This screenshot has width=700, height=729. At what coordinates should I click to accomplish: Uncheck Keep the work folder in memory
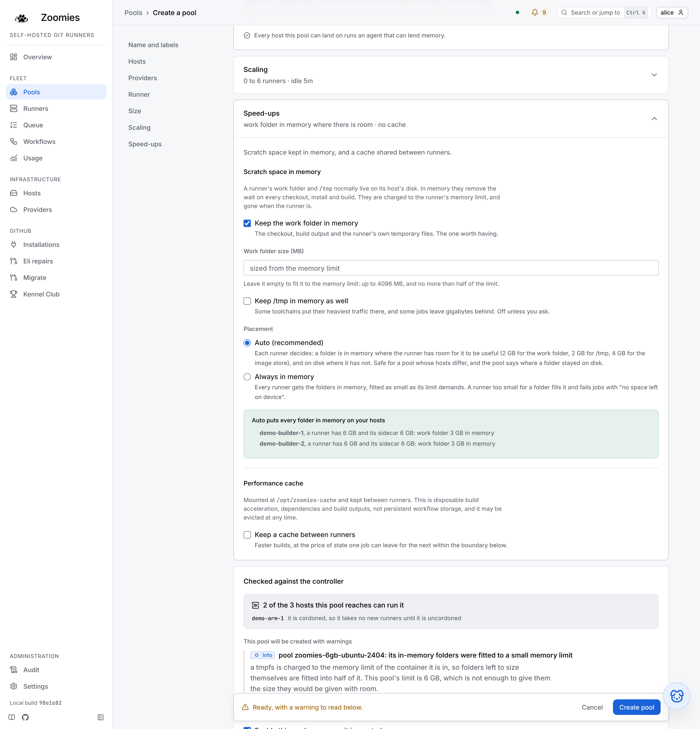pyautogui.click(x=247, y=223)
